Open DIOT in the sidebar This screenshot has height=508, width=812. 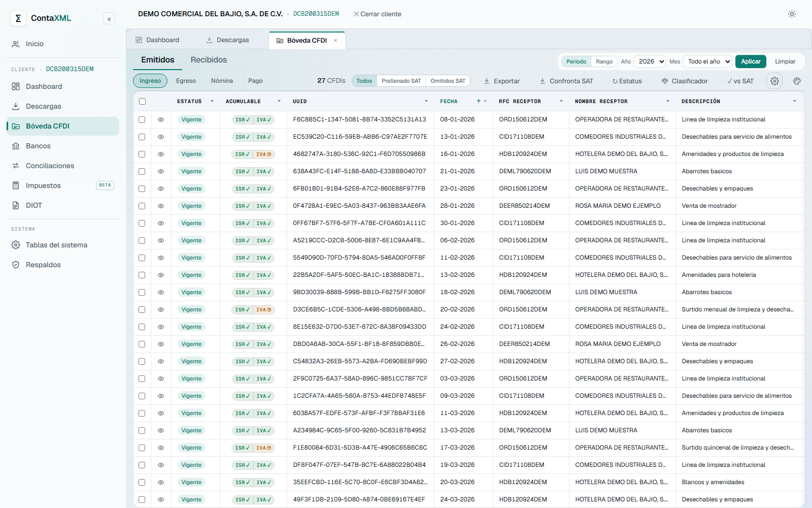point(63,206)
